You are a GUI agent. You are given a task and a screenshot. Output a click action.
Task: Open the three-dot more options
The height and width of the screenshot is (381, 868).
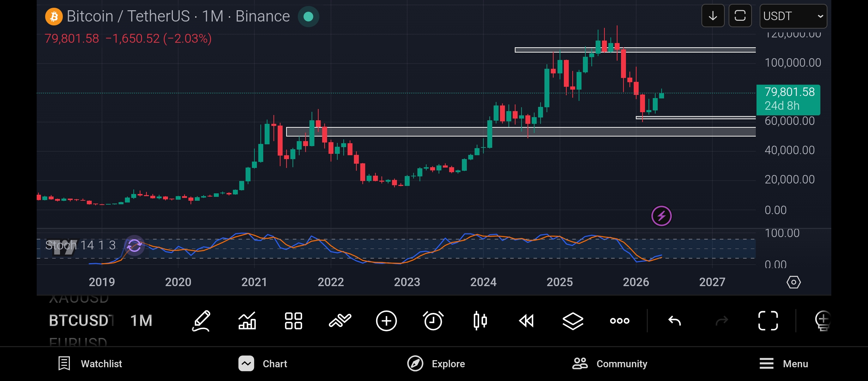[620, 321]
